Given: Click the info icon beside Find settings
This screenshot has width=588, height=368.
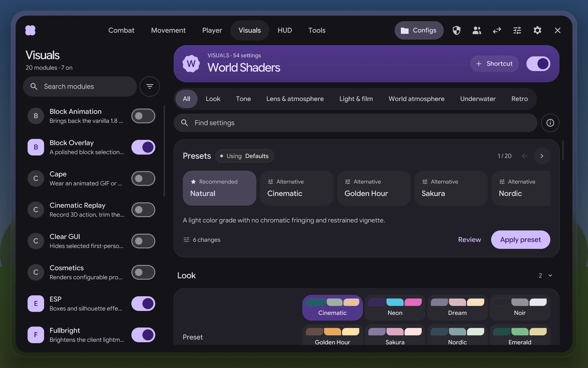Looking at the screenshot, I should click(550, 123).
